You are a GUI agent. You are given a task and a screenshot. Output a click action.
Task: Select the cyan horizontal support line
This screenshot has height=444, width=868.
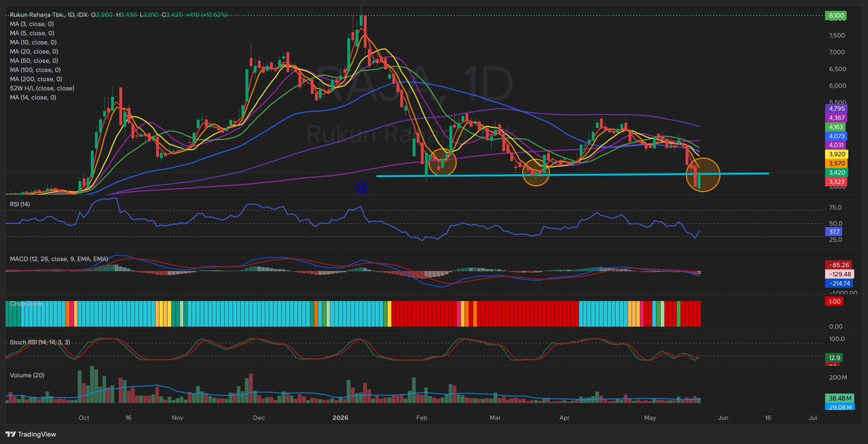(x=572, y=175)
